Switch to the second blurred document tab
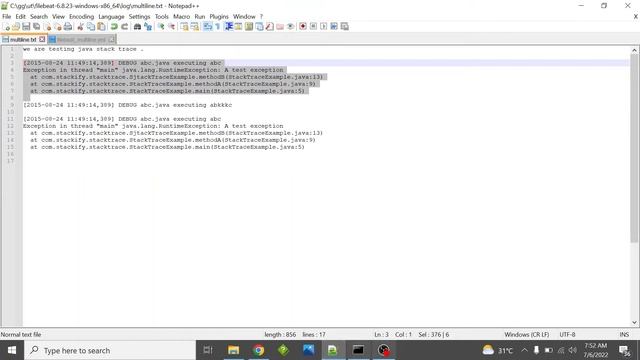Image resolution: width=640 pixels, height=360 pixels. coord(81,40)
